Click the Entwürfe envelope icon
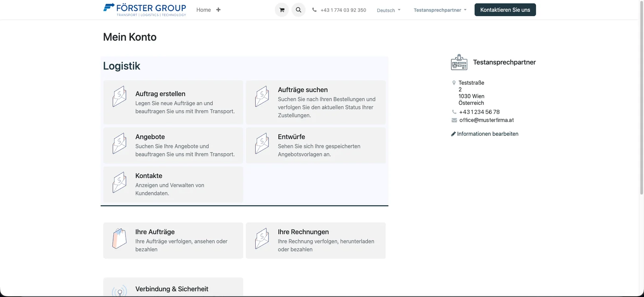This screenshot has width=644, height=297. pyautogui.click(x=262, y=143)
